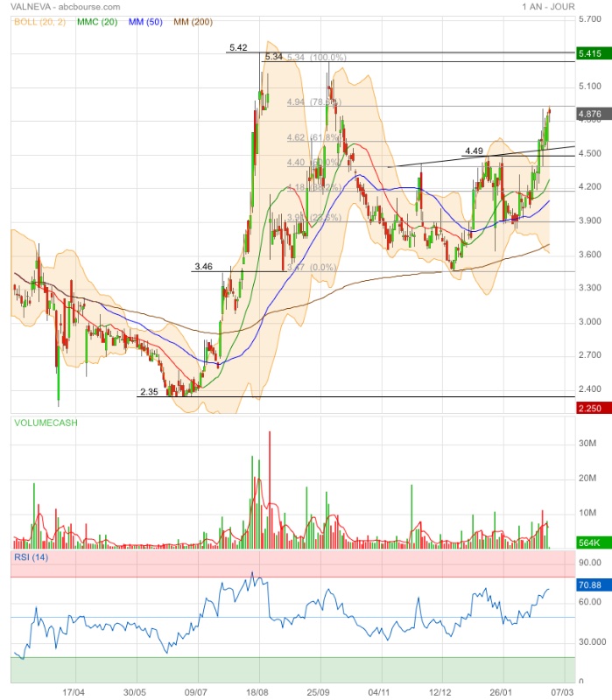Select the MM (50) legend label

click(x=145, y=22)
